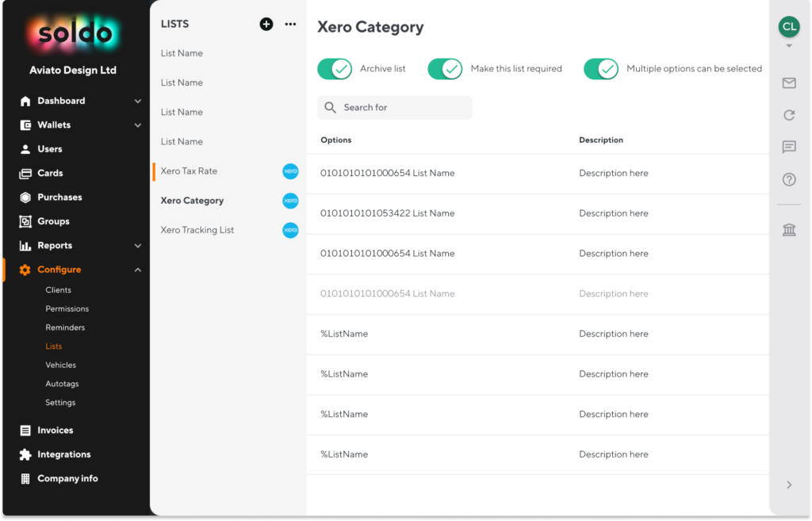Click Xero badge beside Xero Tax Rate
Viewport: 812px width, 521px height.
pos(290,171)
